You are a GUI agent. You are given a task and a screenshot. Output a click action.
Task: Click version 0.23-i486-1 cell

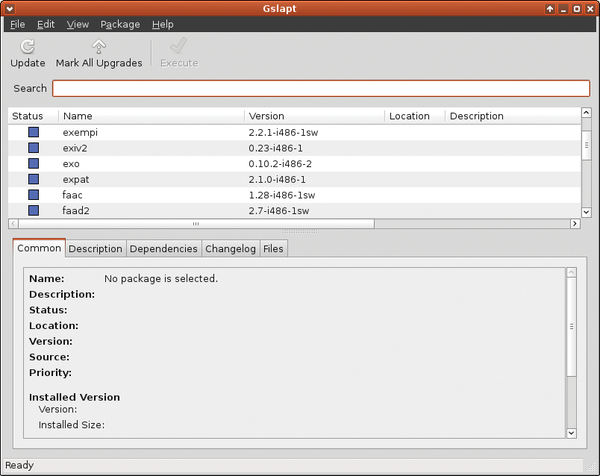click(276, 148)
